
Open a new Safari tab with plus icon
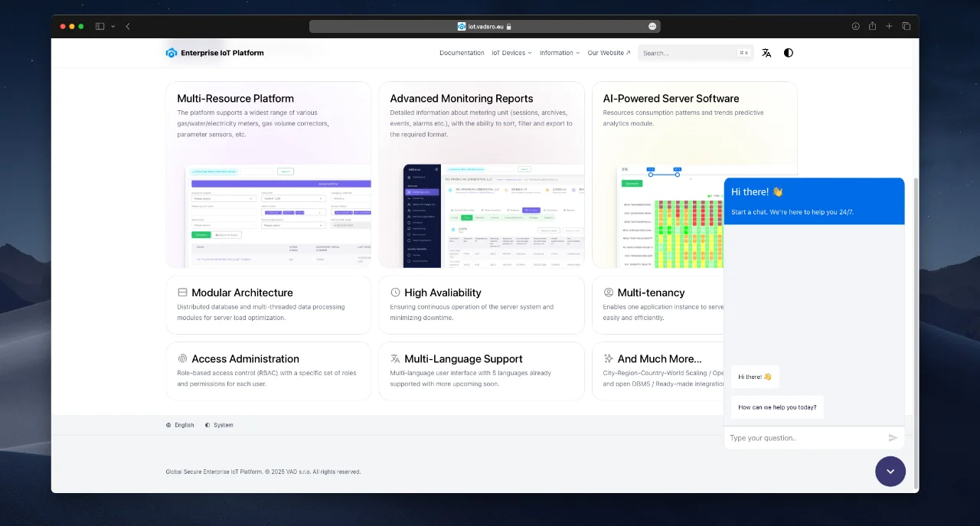coord(889,26)
